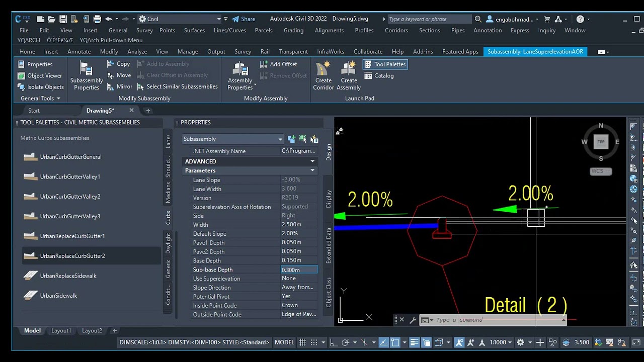The width and height of the screenshot is (644, 362).
Task: Open the WCS coordinate system dropdown
Action: (x=601, y=171)
